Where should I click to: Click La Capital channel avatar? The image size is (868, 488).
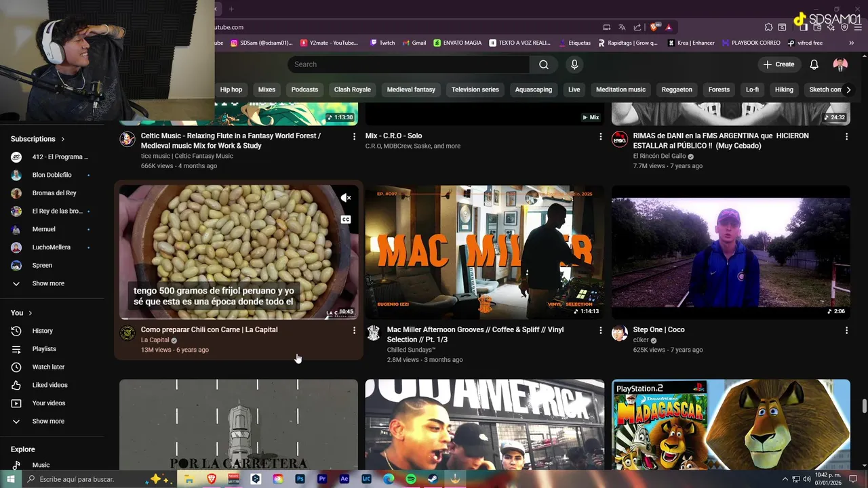pos(127,333)
